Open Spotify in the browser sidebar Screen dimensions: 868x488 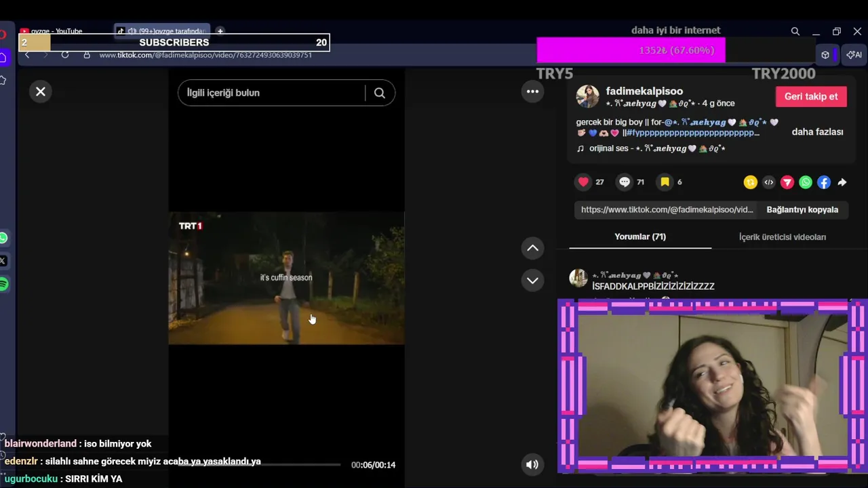(x=3, y=285)
